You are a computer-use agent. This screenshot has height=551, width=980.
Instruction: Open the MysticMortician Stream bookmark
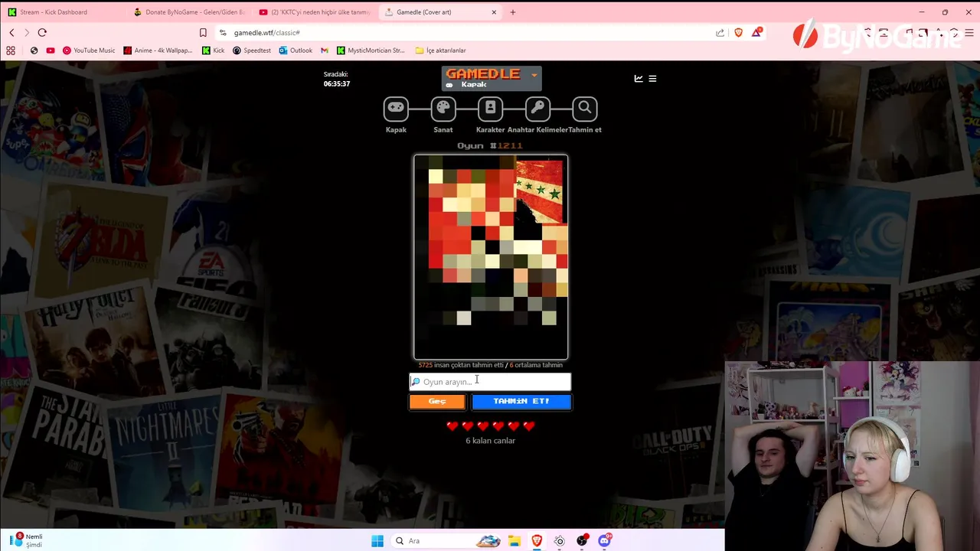(x=371, y=51)
